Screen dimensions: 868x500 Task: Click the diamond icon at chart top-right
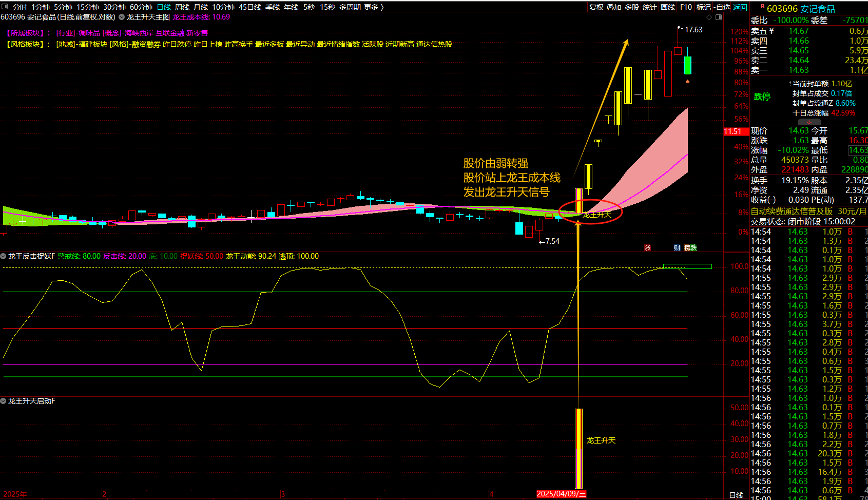click(x=709, y=17)
